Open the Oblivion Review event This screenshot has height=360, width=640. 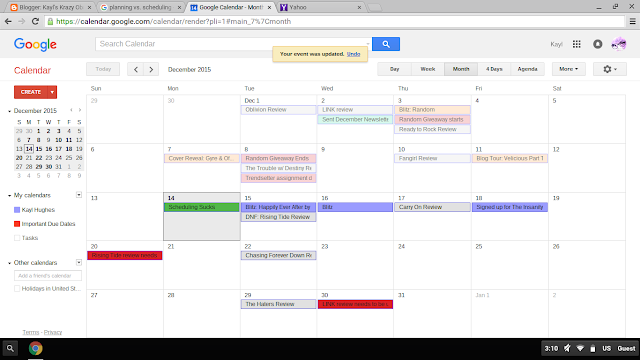[x=278, y=110]
